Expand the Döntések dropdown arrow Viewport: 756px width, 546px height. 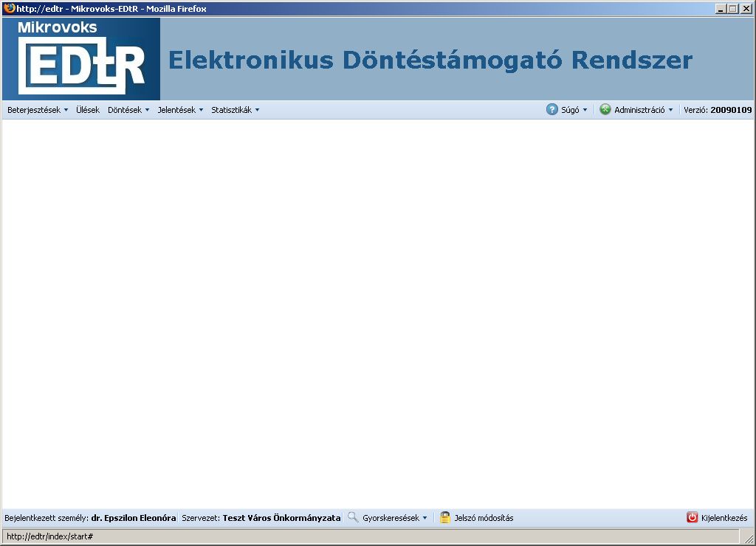tap(147, 110)
